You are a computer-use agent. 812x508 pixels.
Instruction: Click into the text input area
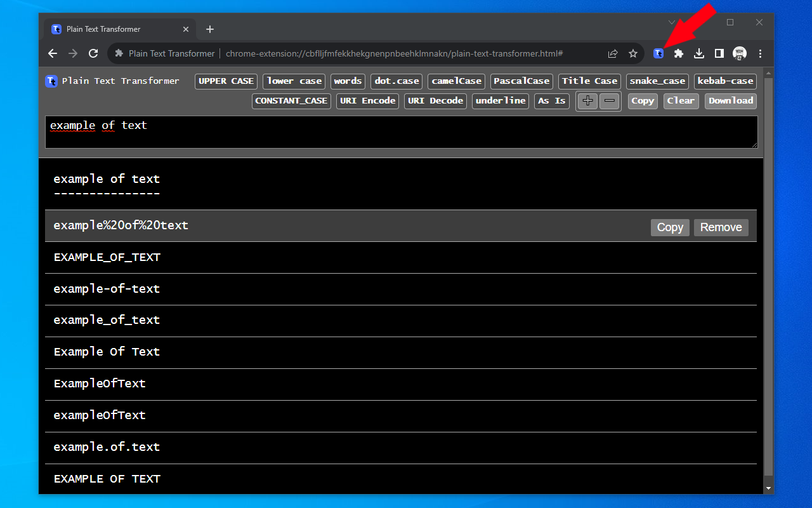point(402,132)
